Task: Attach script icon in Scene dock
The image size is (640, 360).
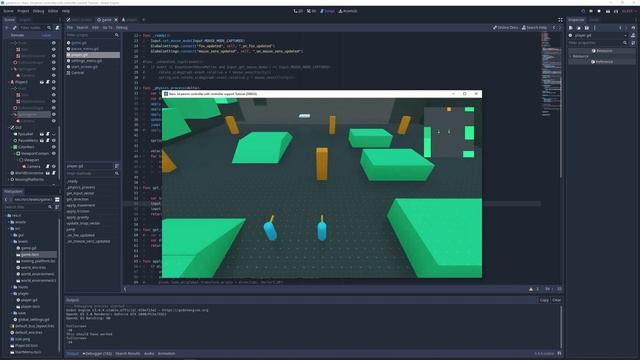Action: [57, 28]
